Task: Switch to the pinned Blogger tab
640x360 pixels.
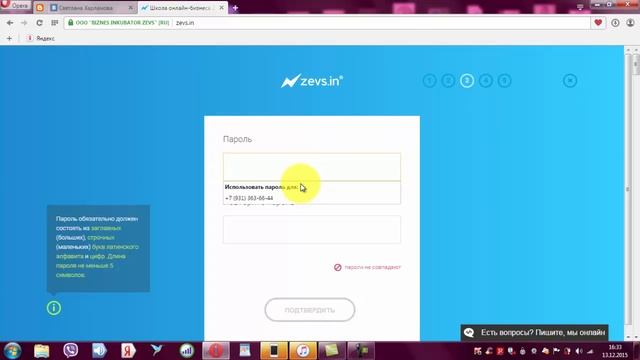Action: [40, 8]
